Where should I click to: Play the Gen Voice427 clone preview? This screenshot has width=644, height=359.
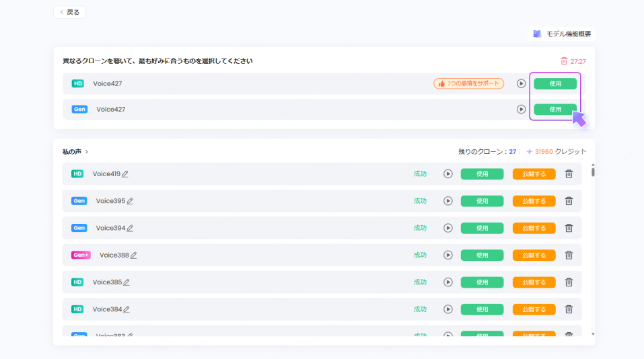point(521,109)
